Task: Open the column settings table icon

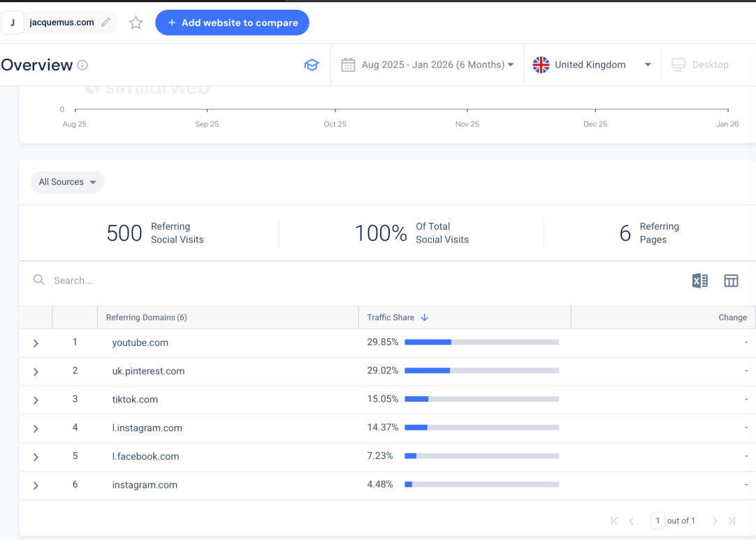Action: pos(731,281)
